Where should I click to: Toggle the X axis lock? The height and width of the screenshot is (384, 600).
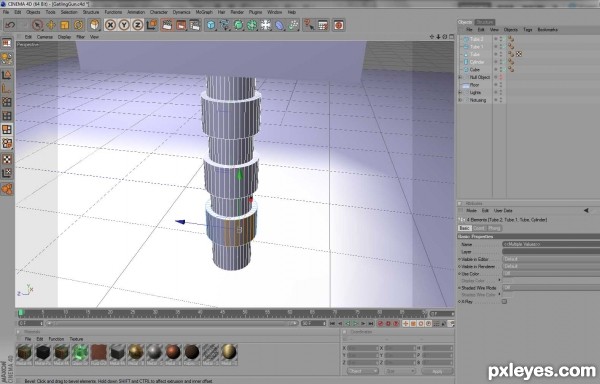(x=110, y=25)
